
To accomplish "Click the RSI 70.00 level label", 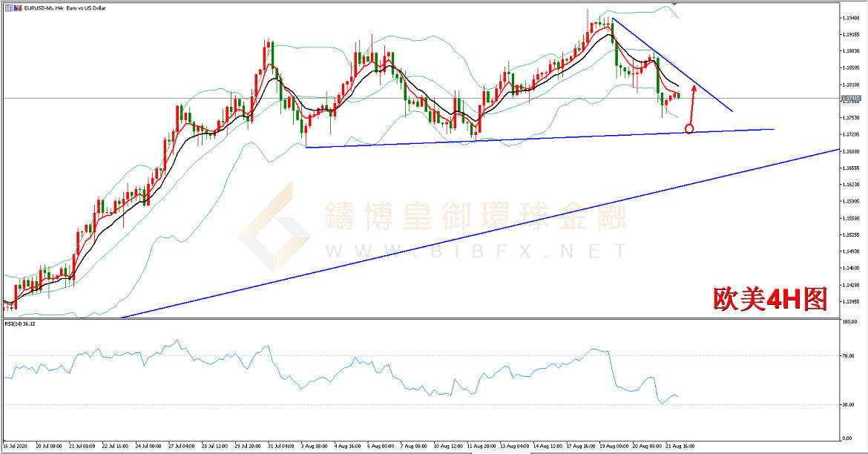I will (849, 356).
